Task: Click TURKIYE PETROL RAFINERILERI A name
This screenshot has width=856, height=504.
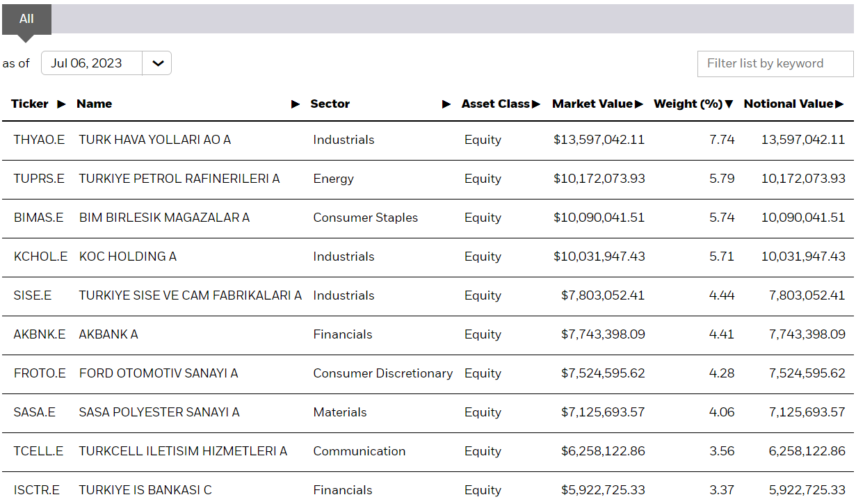Action: click(179, 179)
